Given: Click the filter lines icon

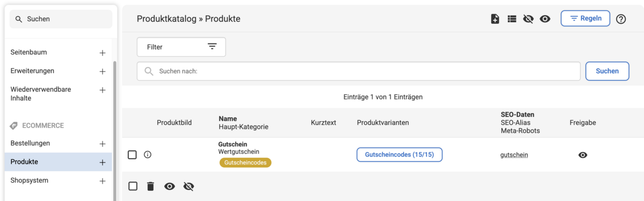Looking at the screenshot, I should 213,47.
